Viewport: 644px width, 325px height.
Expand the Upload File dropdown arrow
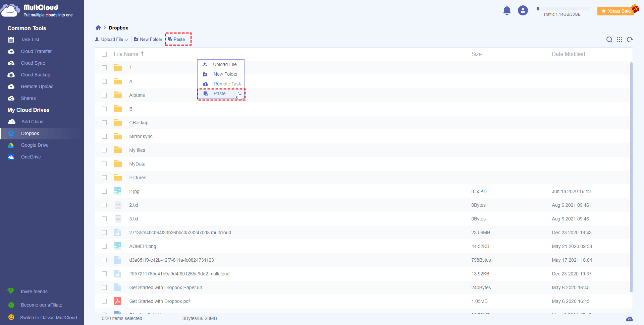pos(126,40)
